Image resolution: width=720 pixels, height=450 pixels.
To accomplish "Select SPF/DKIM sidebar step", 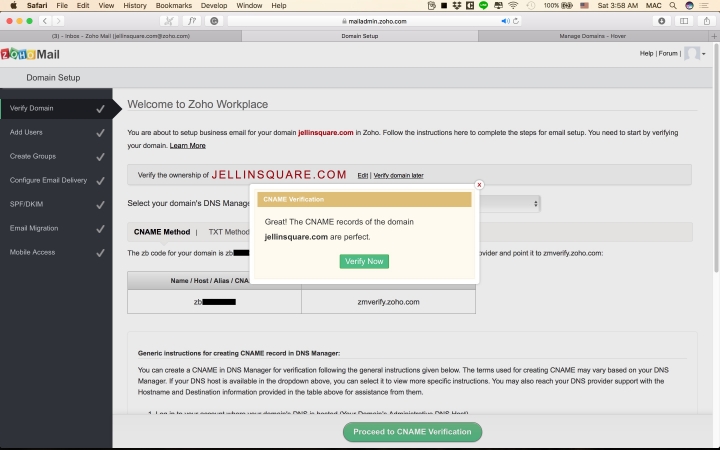I will 56,204.
